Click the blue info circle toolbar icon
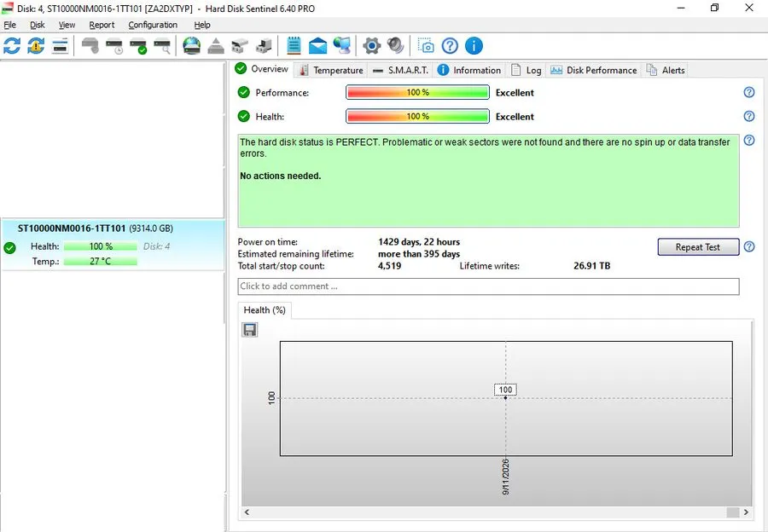The image size is (768, 532). click(474, 46)
